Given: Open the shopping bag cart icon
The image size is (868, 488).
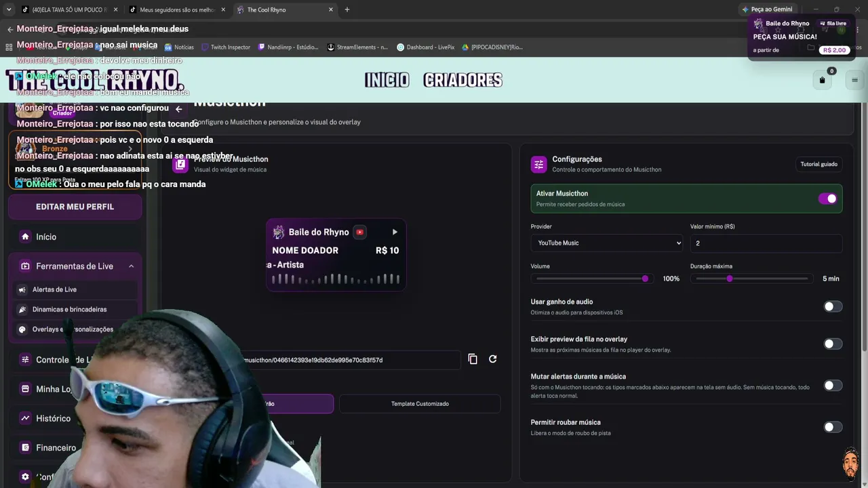Looking at the screenshot, I should point(822,80).
